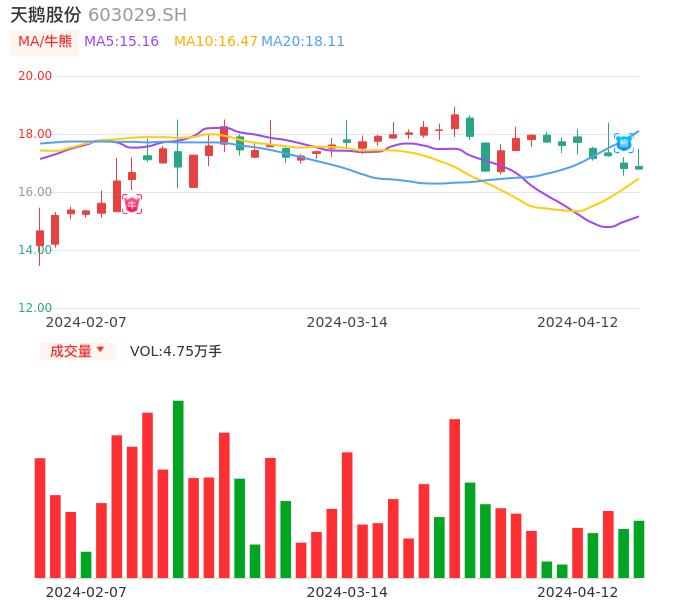Click the first candlestick on the price chart

tap(40, 238)
